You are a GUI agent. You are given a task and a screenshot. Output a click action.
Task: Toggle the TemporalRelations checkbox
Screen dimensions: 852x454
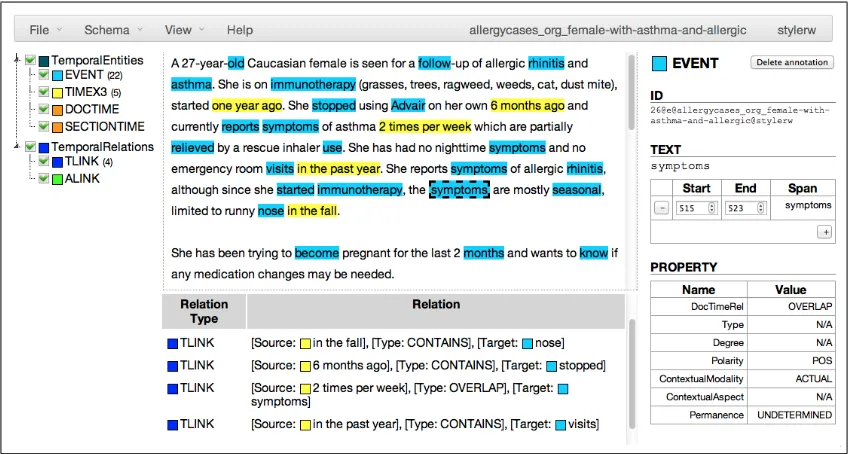[30, 147]
